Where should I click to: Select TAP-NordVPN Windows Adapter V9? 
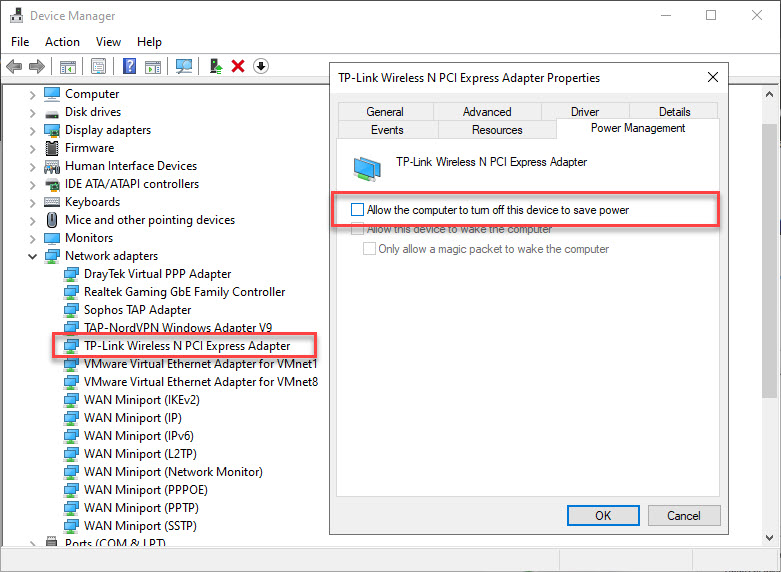[178, 328]
